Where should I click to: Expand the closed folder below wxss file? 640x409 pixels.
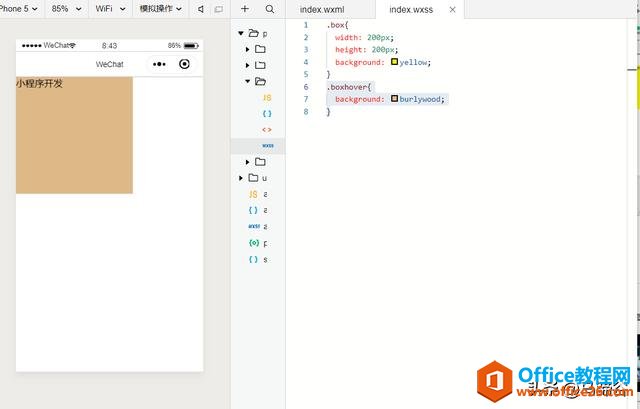pos(247,162)
